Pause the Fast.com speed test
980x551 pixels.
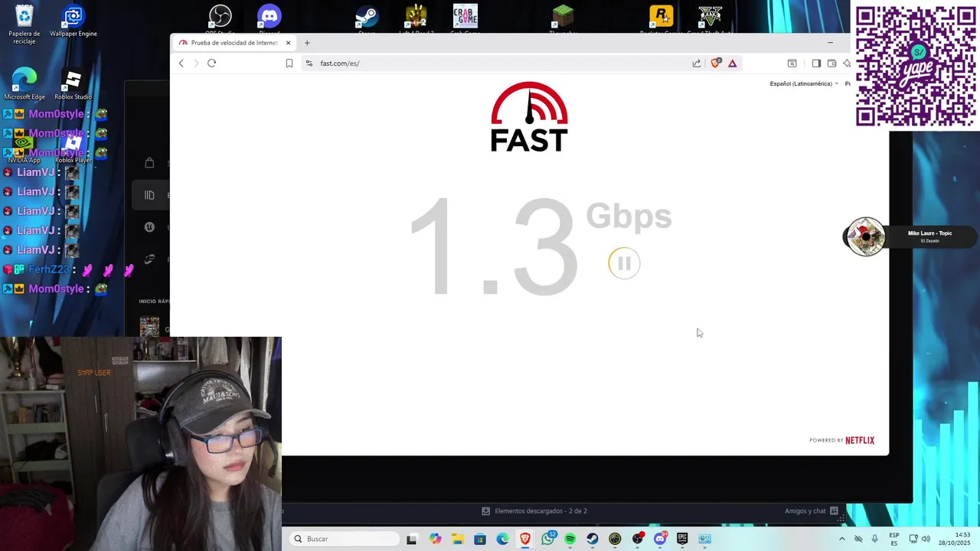pyautogui.click(x=624, y=263)
